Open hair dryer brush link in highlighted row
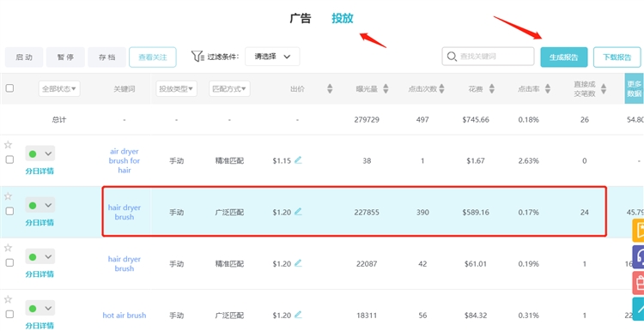This screenshot has height=331, width=644. [x=125, y=213]
